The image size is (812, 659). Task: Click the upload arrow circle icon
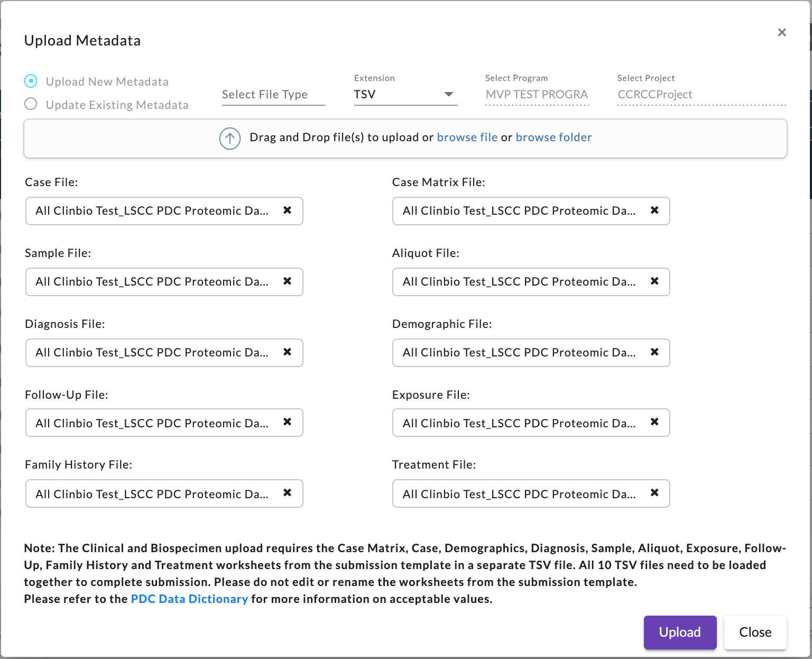[230, 139]
